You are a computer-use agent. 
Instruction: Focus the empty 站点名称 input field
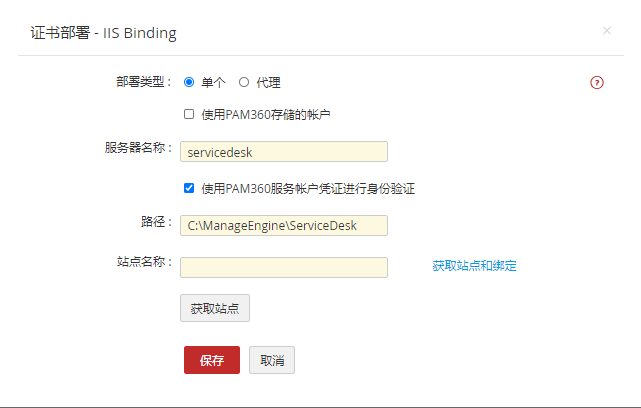[283, 267]
